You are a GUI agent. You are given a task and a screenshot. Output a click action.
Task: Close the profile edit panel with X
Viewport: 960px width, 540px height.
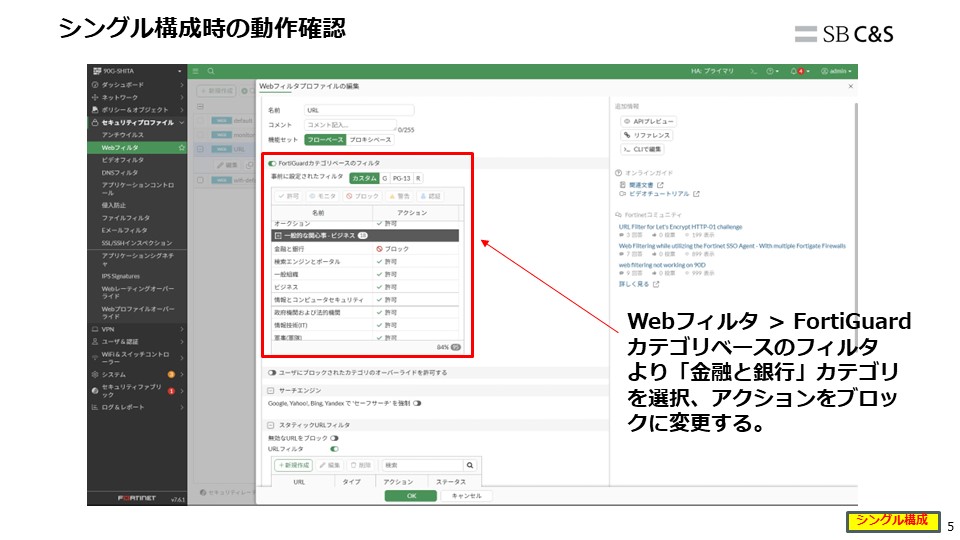[x=851, y=87]
